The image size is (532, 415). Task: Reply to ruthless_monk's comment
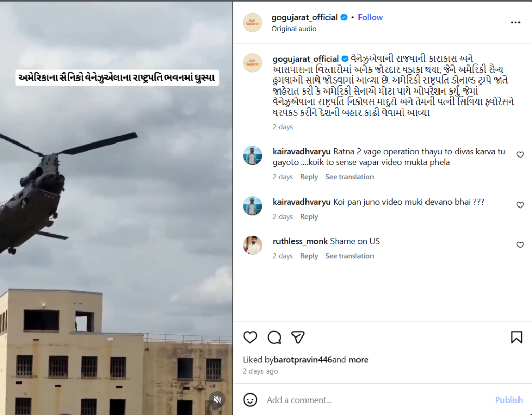point(309,256)
